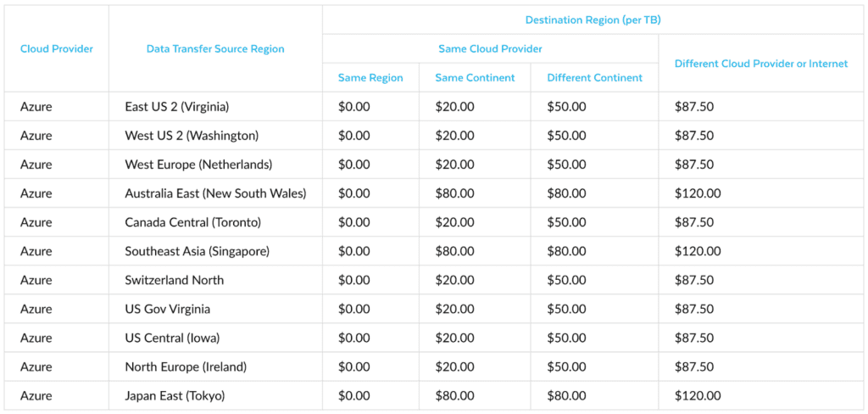Click Different Cloud Provider or Internet header
Viewport: 868px width, 414px height.
coord(761,63)
